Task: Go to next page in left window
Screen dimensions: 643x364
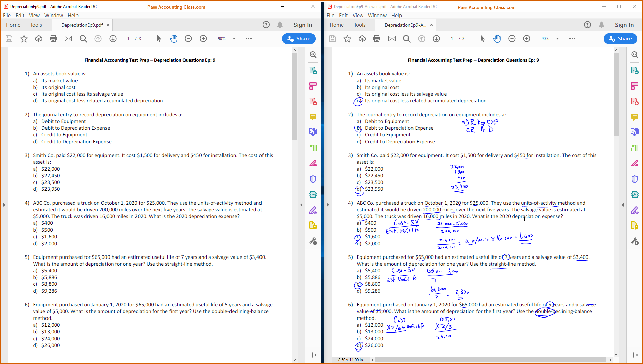Action: (x=113, y=39)
